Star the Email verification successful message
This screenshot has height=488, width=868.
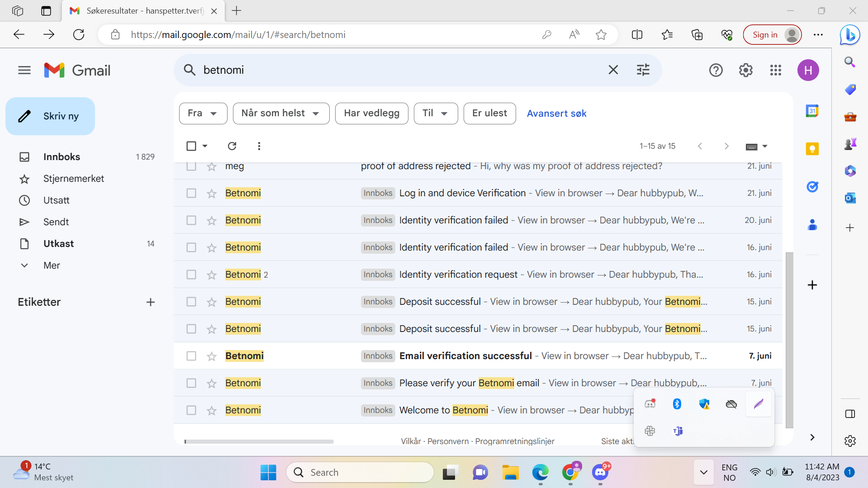pos(212,356)
